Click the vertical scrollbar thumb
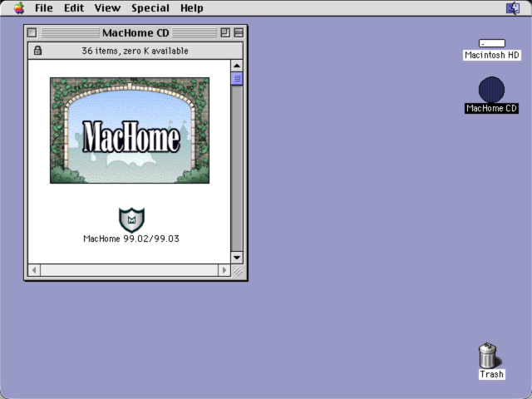 [x=237, y=78]
